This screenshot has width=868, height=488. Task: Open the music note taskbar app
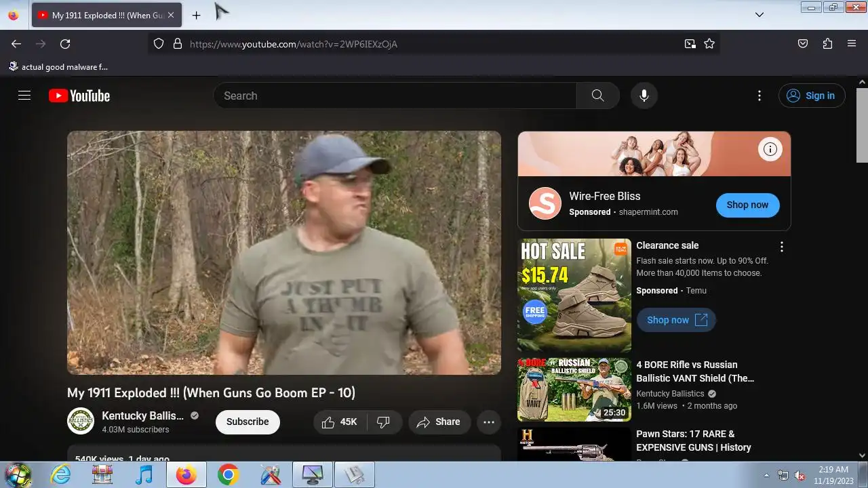[x=144, y=475]
